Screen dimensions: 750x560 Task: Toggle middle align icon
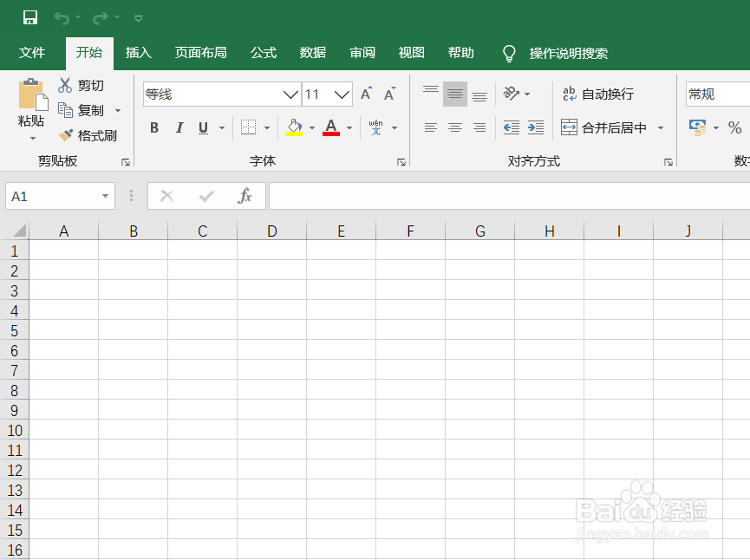point(455,94)
